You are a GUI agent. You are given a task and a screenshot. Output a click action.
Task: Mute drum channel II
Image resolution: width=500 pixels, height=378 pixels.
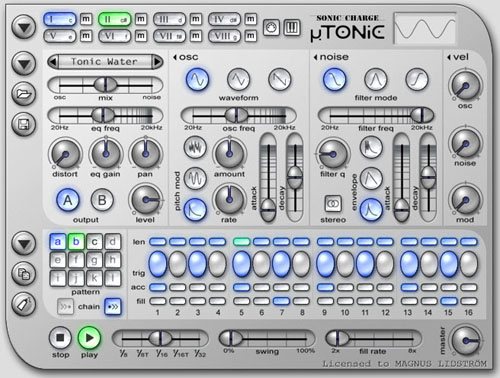coord(141,19)
